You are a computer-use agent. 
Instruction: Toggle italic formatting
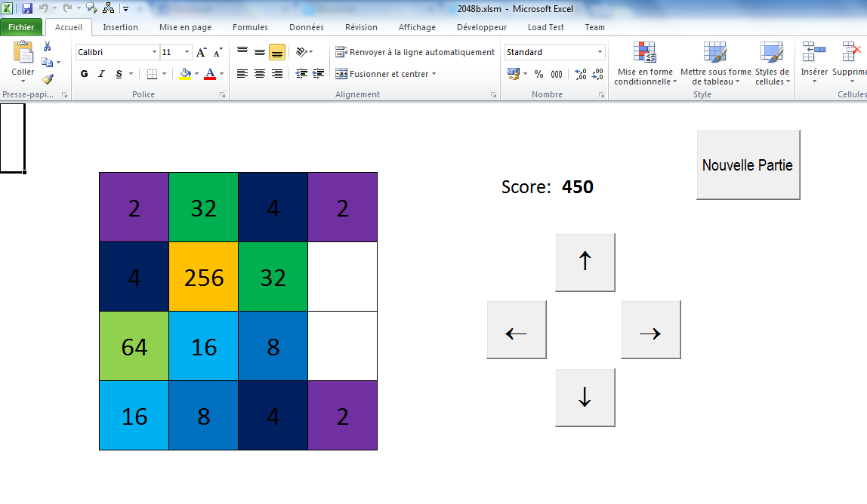100,74
